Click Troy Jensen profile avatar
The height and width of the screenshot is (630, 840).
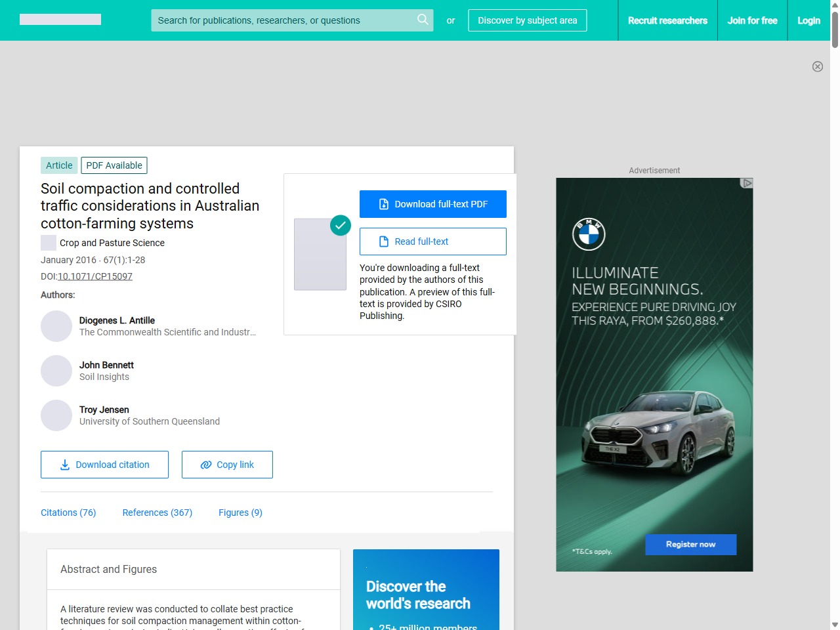point(56,415)
